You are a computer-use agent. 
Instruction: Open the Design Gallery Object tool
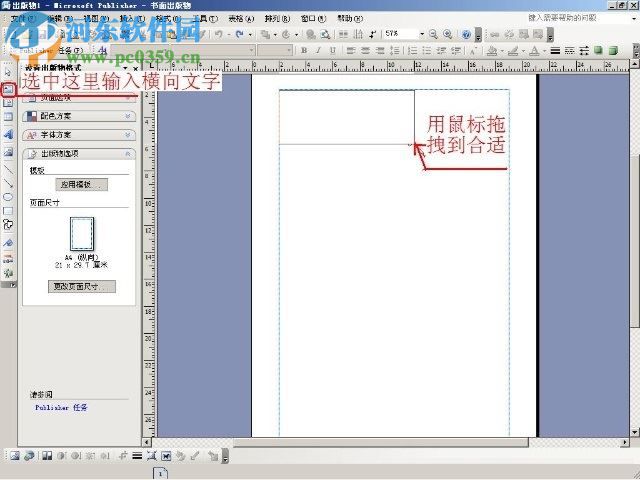[x=8, y=259]
